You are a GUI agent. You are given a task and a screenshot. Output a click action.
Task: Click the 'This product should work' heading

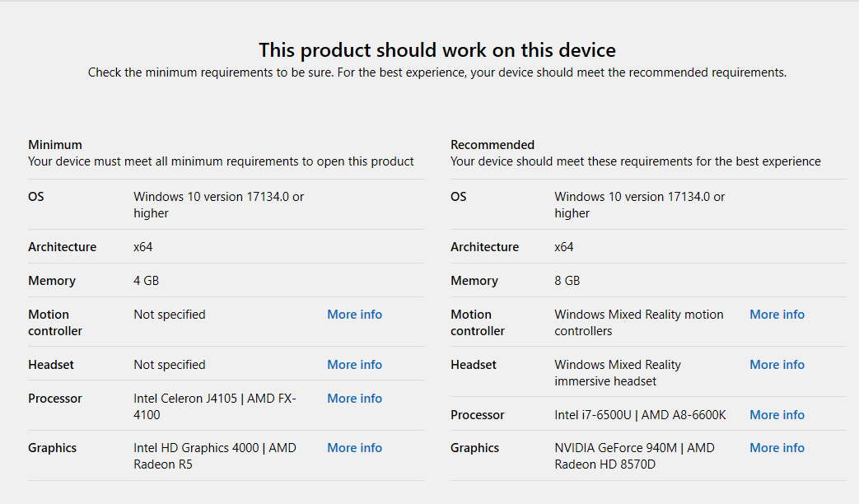[x=437, y=50]
